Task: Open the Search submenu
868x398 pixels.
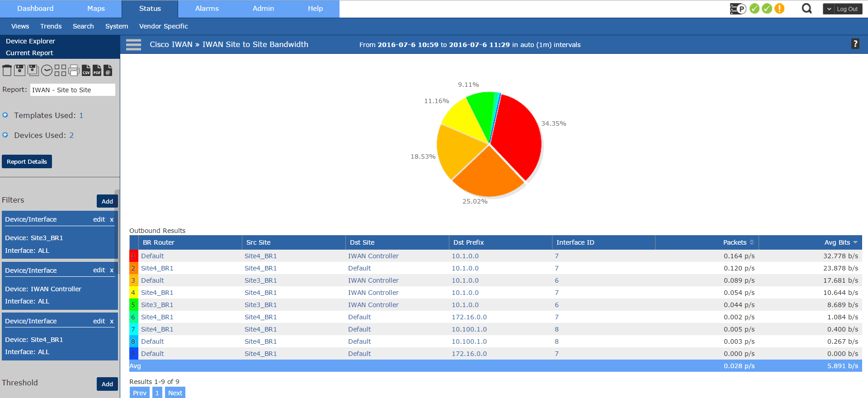Action: (x=83, y=26)
